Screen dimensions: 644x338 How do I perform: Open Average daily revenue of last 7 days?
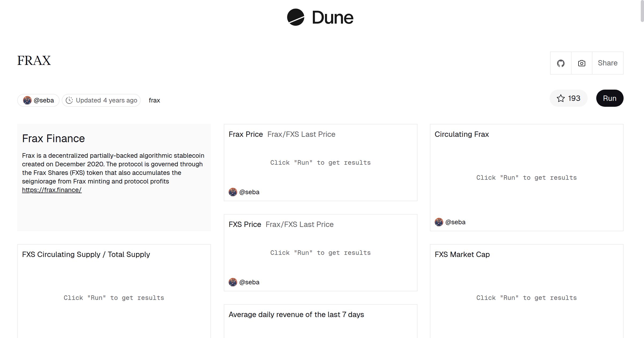[x=296, y=314]
